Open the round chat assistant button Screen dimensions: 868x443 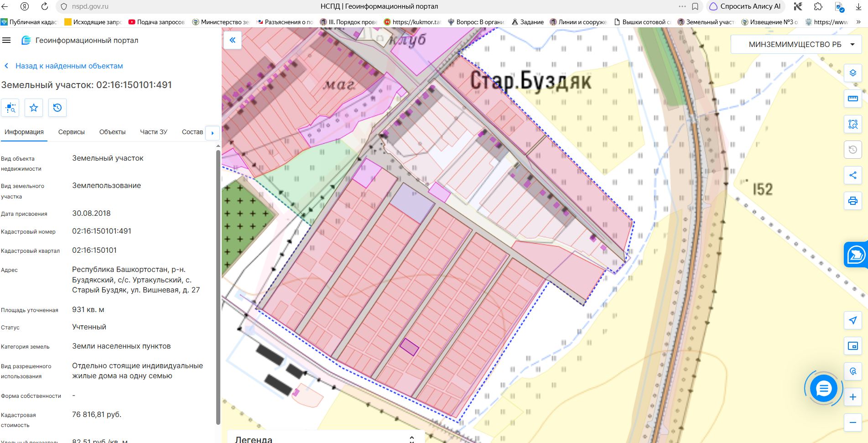click(x=824, y=389)
